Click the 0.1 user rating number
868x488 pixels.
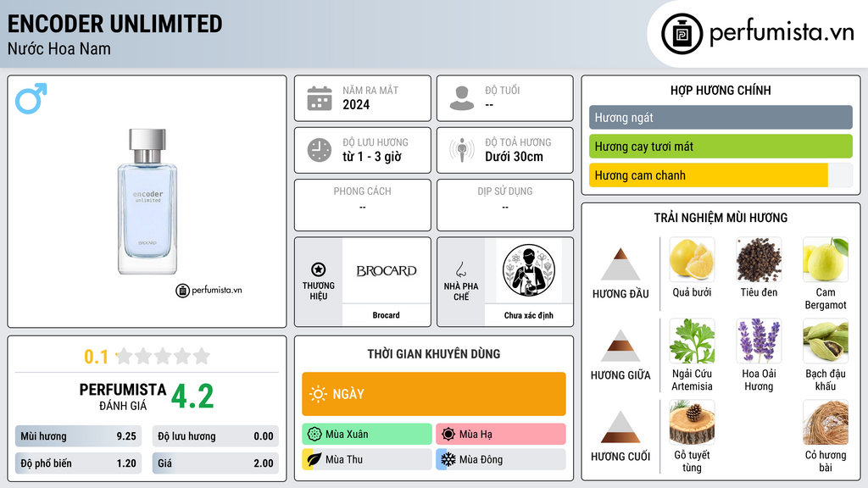(97, 357)
